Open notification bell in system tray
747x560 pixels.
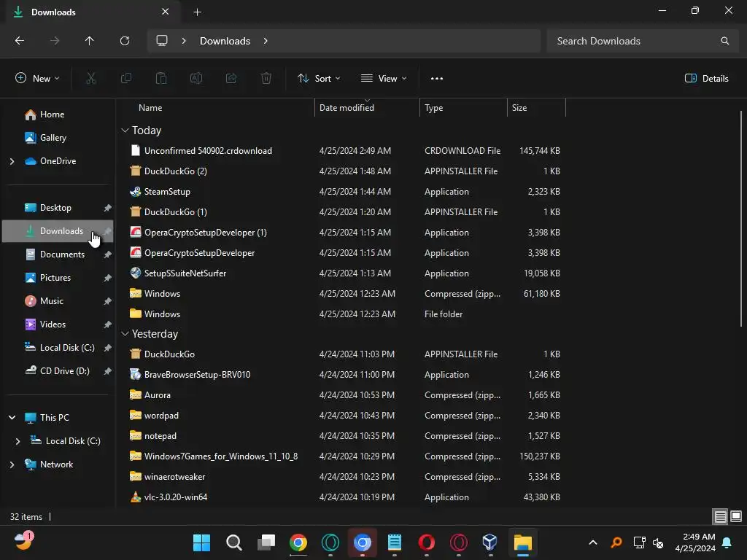[727, 542]
